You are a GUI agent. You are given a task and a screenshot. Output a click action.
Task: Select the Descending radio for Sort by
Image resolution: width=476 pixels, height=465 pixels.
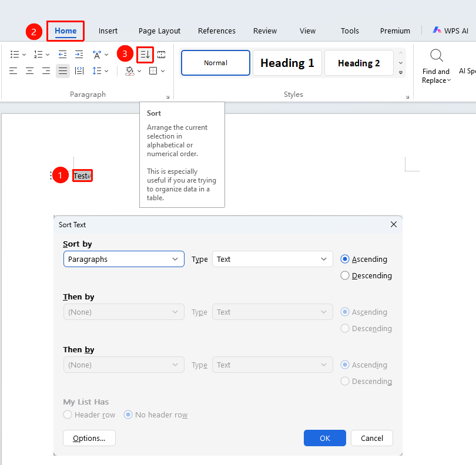(345, 275)
